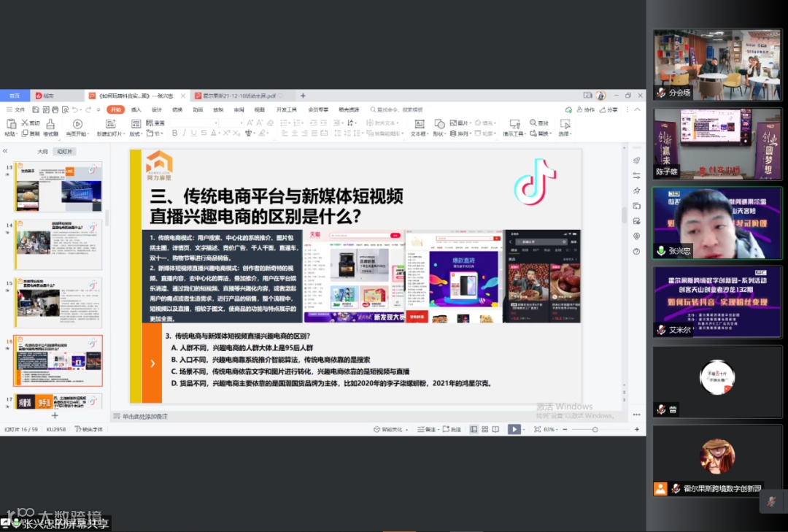Toggle Italic formatting
Image resolution: width=788 pixels, height=532 pixels.
tap(185, 134)
